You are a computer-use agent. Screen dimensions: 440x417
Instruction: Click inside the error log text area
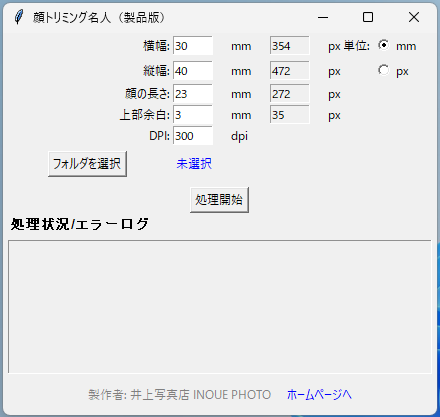220,307
